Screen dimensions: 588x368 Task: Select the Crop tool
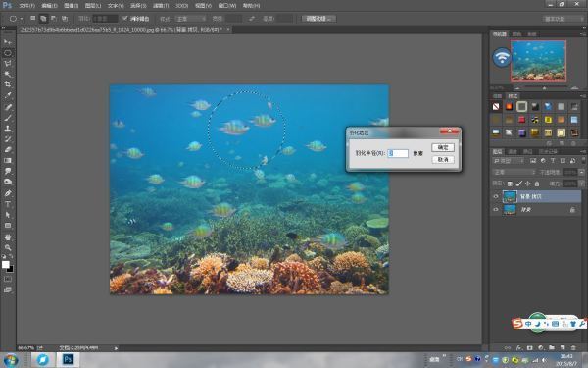[8, 84]
